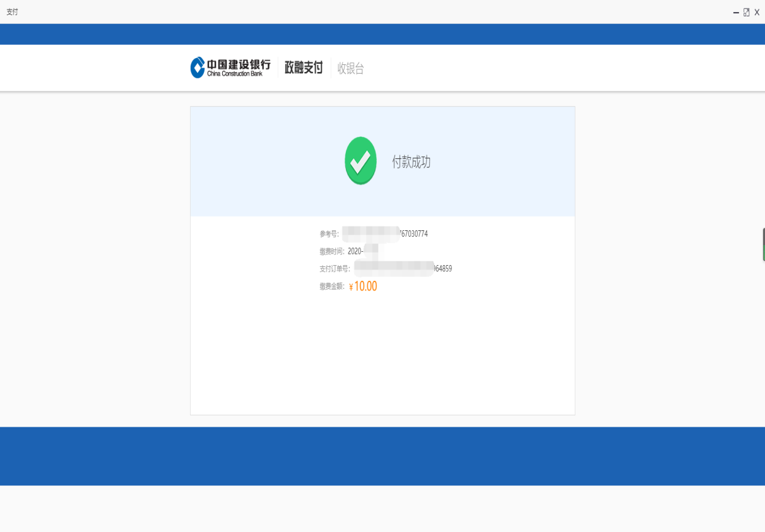Maximize the payment window
The height and width of the screenshot is (532, 765).
click(746, 13)
